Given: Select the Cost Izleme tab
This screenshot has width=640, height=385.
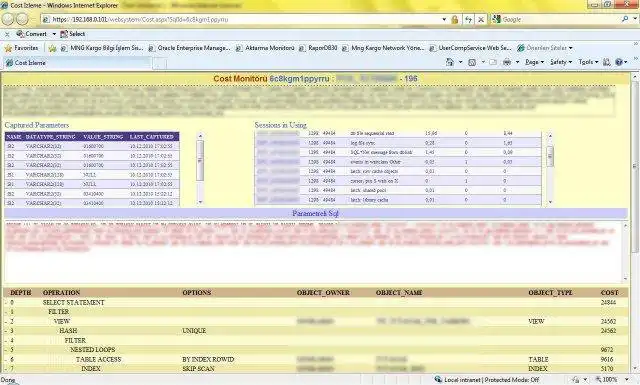Looking at the screenshot, I should pyautogui.click(x=78, y=63).
